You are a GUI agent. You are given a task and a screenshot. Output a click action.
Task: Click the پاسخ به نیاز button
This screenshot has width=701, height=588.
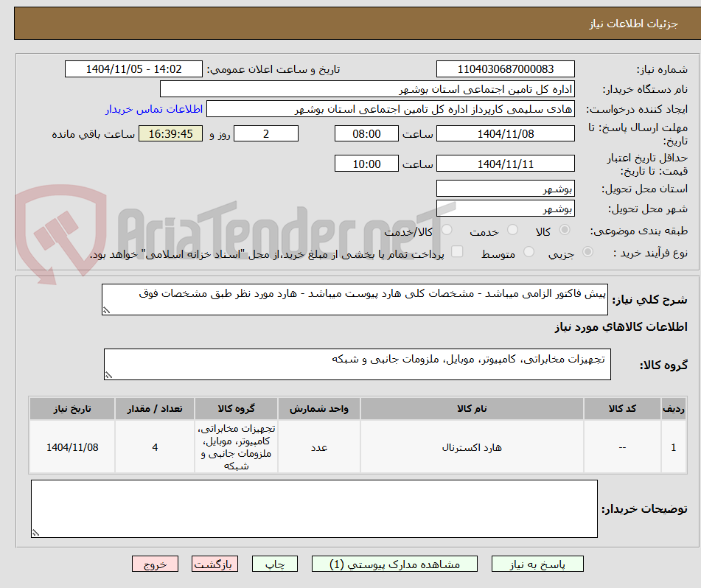coord(537,564)
